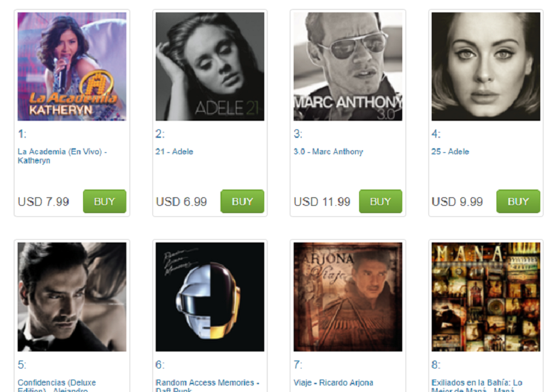The height and width of the screenshot is (392, 554).
Task: Visit the '25 - Adele' title link
Action: [450, 152]
